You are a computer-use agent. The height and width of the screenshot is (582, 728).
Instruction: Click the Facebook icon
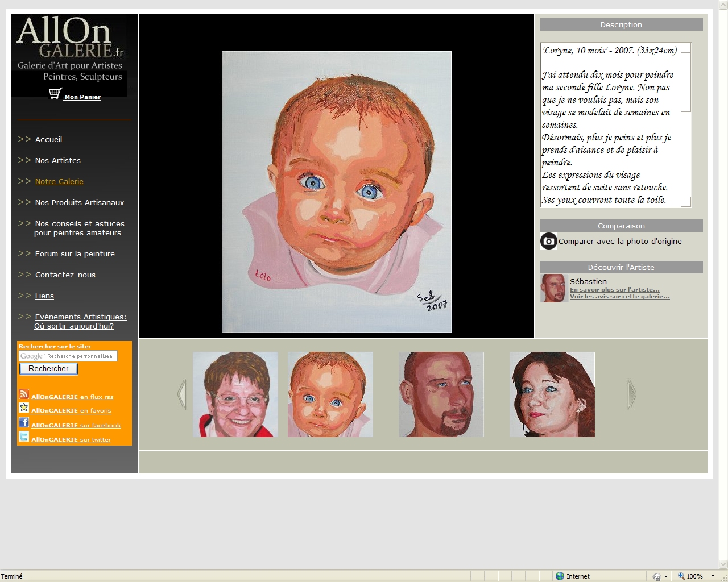(x=24, y=422)
